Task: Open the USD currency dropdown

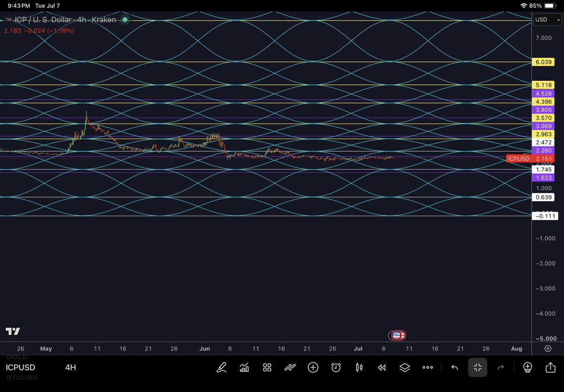Action: pyautogui.click(x=548, y=20)
